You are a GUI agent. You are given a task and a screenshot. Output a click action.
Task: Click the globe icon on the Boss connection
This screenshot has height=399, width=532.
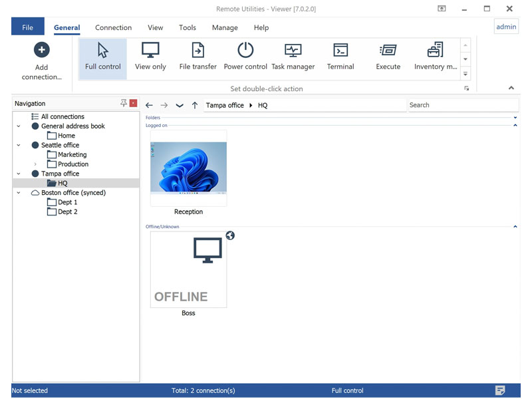pyautogui.click(x=230, y=235)
